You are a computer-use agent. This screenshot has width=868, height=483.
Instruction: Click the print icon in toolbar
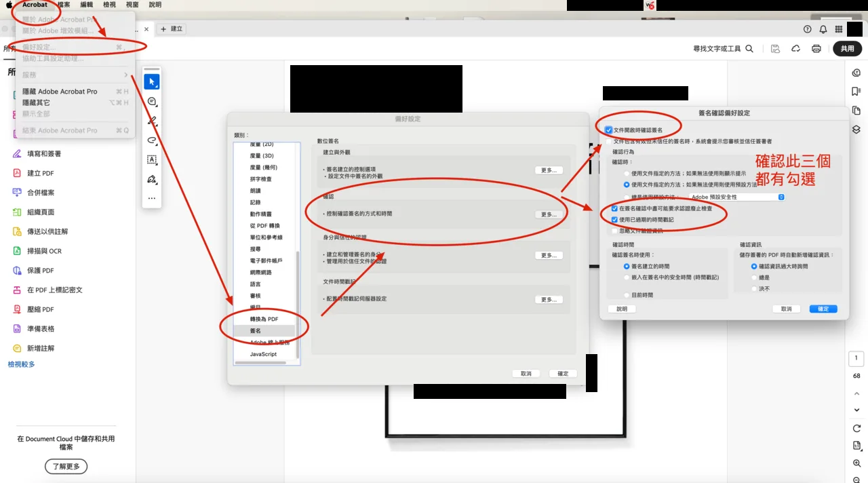point(816,49)
